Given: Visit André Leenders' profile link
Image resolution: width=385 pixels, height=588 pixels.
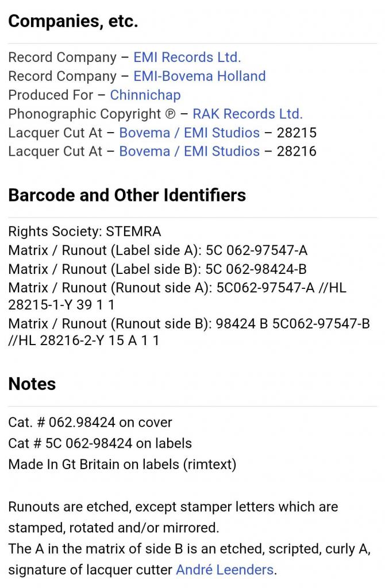Looking at the screenshot, I should click(225, 570).
